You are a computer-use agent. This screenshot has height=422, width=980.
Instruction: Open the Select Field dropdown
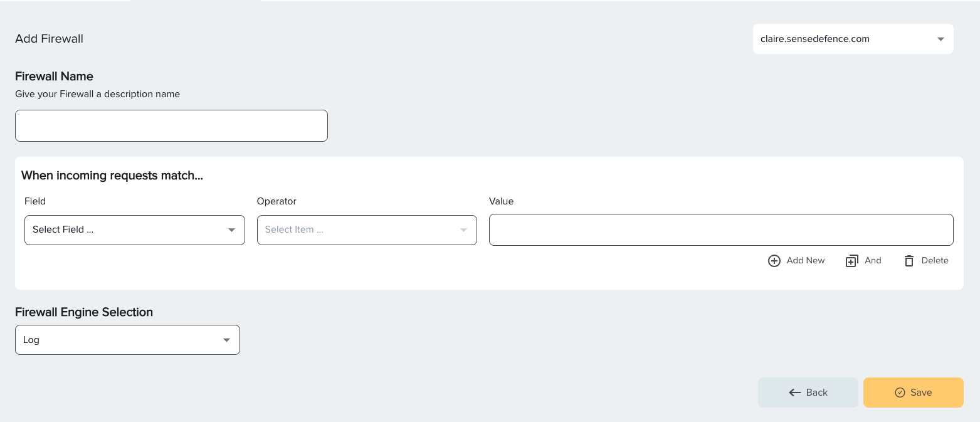(x=135, y=230)
